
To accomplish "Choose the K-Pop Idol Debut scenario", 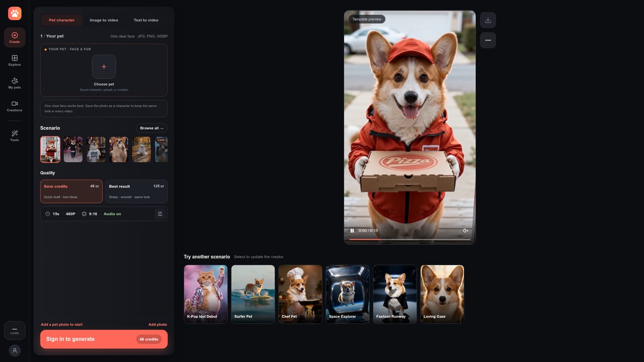I will (x=206, y=294).
